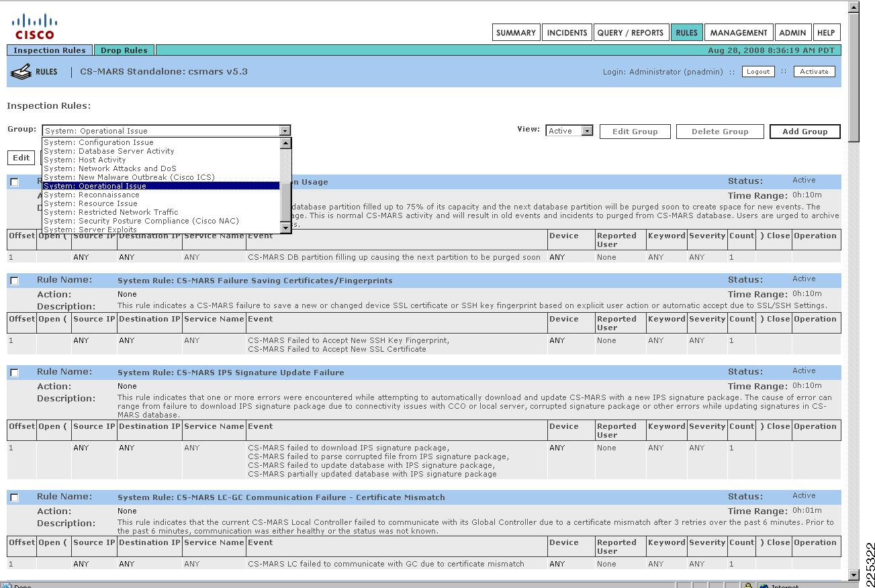This screenshot has width=875, height=588.
Task: Open the ADMIN tab
Action: pyautogui.click(x=792, y=32)
